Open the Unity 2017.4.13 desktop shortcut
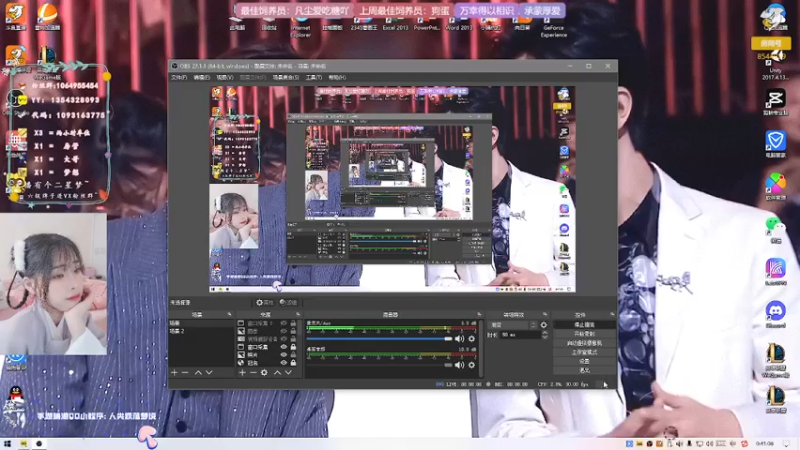This screenshot has width=800, height=450. click(x=775, y=65)
